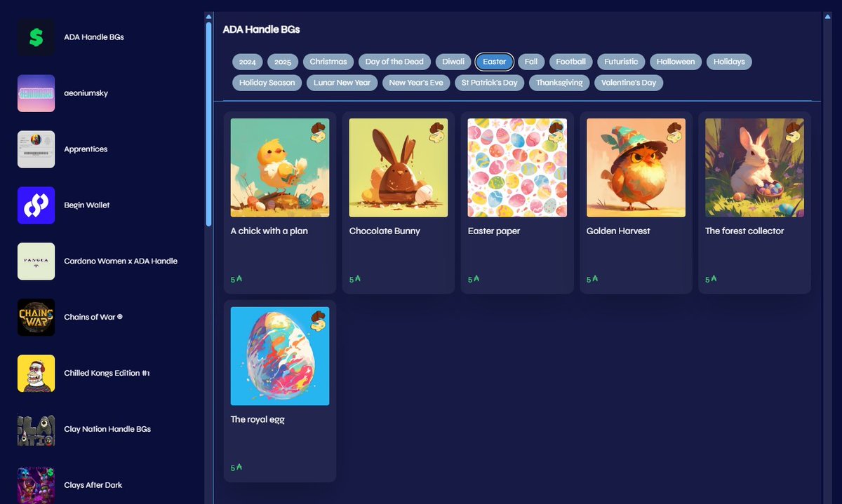Select the aeoniumsky collection icon
Image resolution: width=842 pixels, height=504 pixels.
click(36, 93)
